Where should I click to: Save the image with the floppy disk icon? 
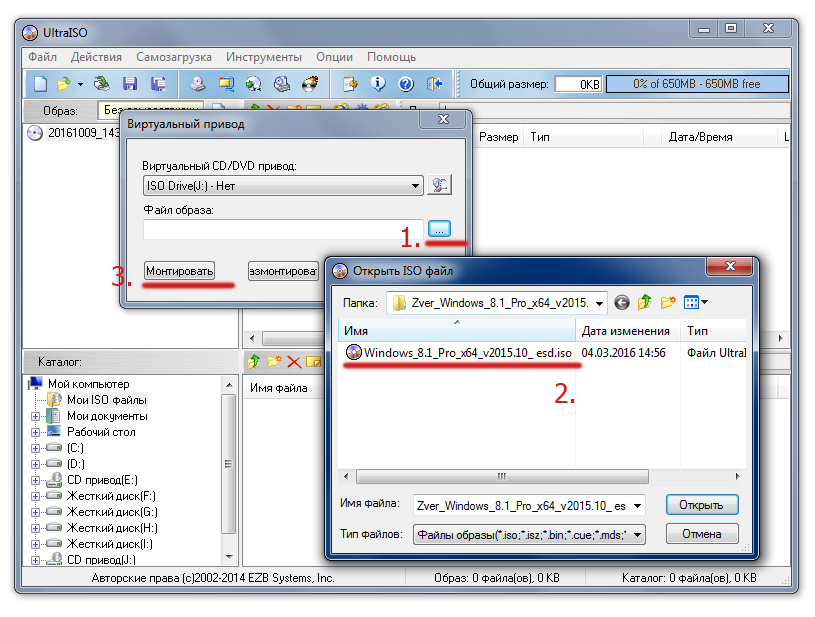tap(130, 84)
